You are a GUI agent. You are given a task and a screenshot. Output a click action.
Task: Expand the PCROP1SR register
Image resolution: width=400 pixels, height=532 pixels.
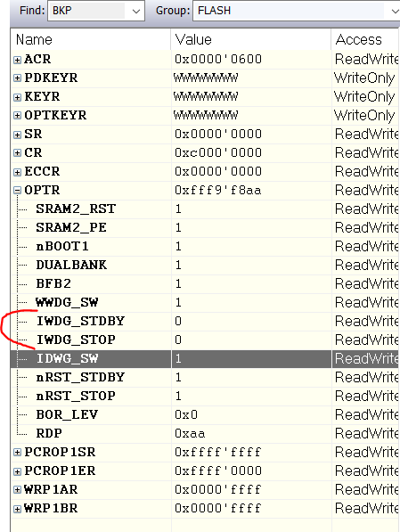click(x=17, y=453)
